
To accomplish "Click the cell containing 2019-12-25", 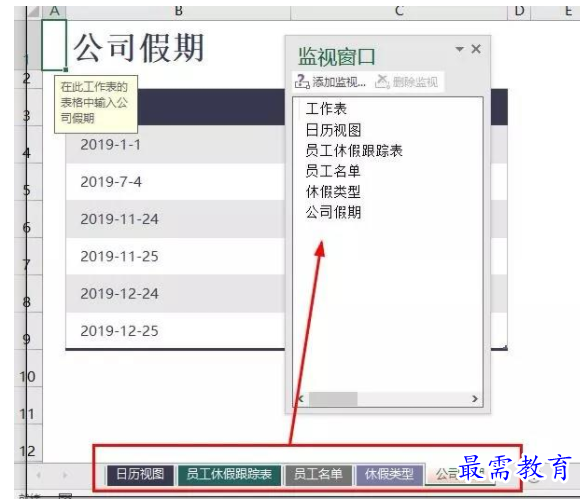I will 175,331.
